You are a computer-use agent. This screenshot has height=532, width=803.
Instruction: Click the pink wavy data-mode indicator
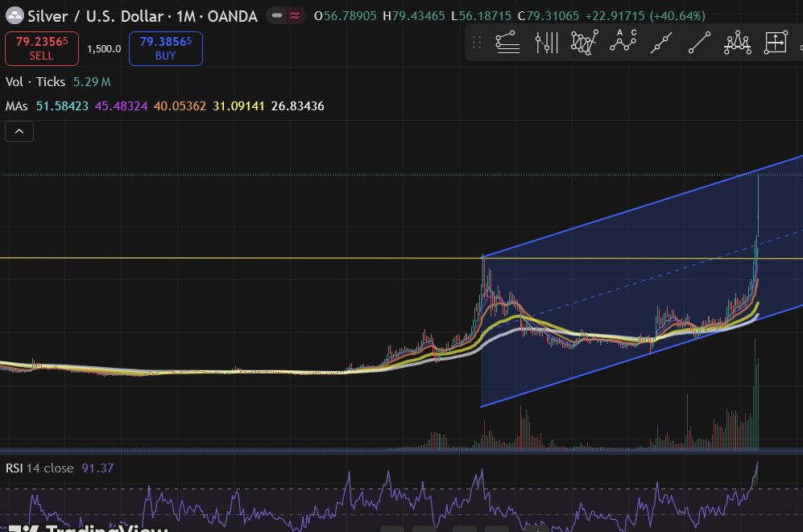[x=295, y=16]
